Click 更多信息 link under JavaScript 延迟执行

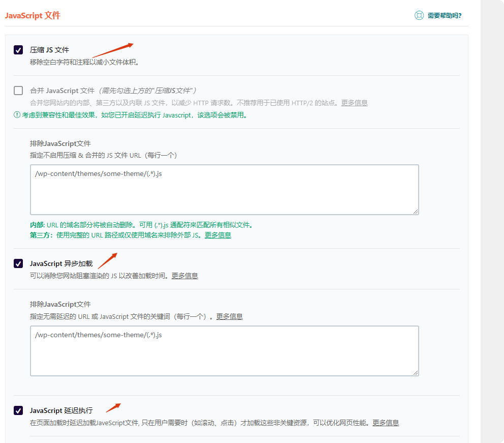(386, 423)
